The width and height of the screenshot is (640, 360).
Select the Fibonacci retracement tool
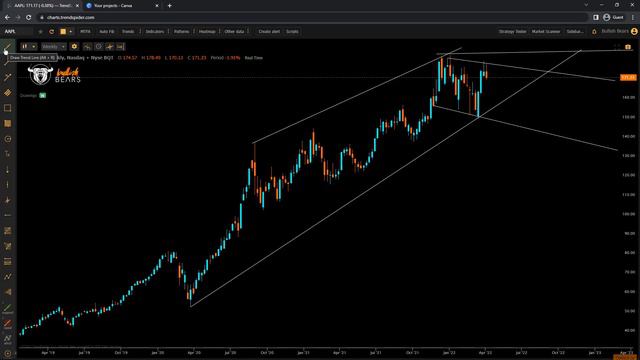[x=7, y=231]
